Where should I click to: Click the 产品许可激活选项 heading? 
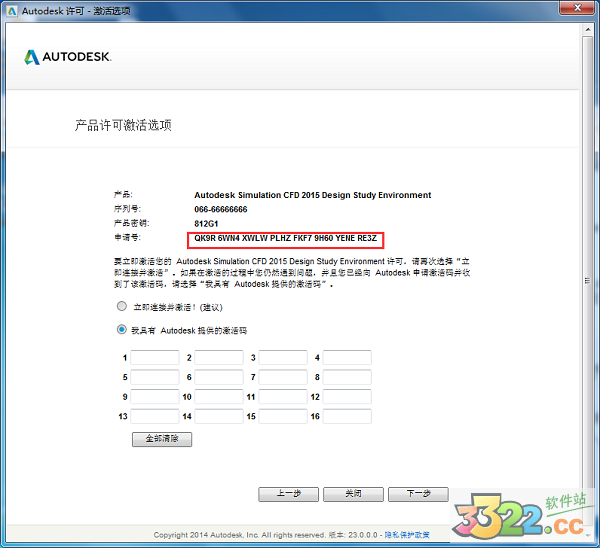[x=123, y=125]
